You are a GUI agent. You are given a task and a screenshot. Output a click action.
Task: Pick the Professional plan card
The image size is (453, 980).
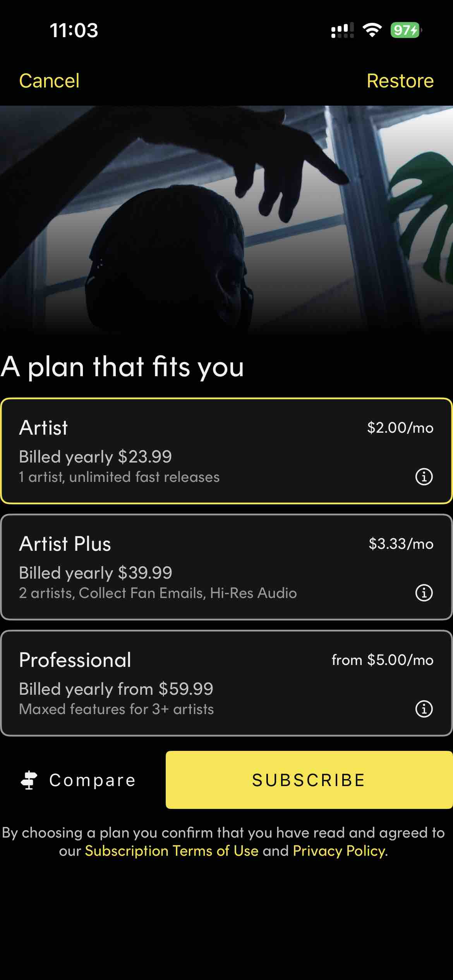click(194, 683)
